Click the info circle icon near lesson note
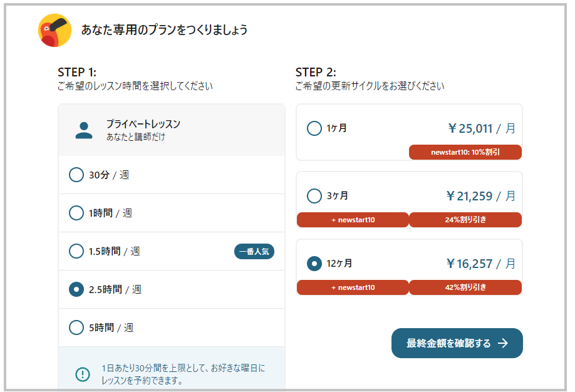575x392 pixels. (x=83, y=374)
